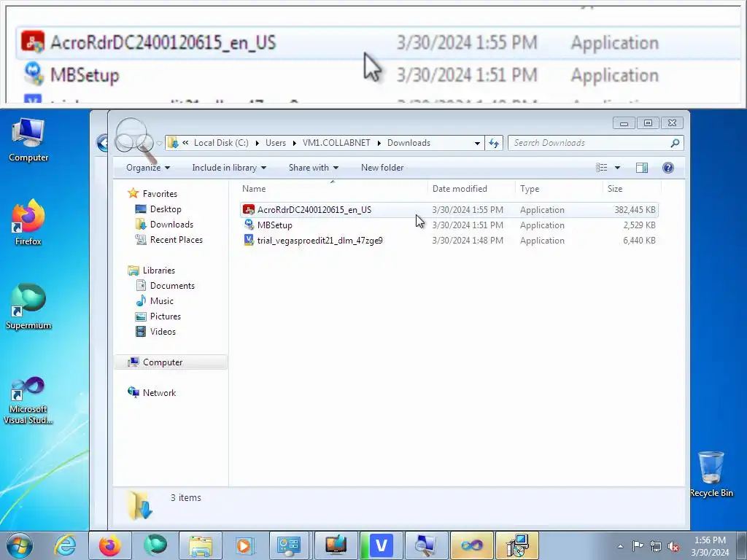This screenshot has height=560, width=747.
Task: Sort by the Name column header
Action: pyautogui.click(x=333, y=189)
